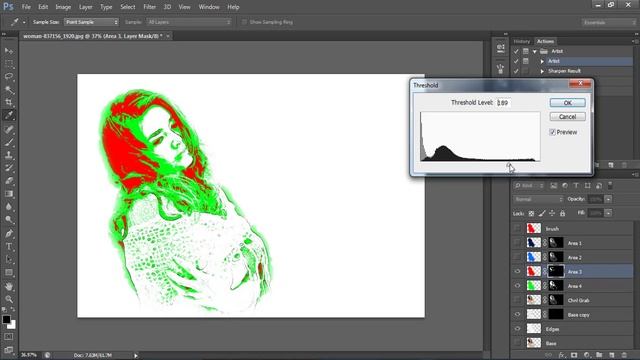Click the Lock image pixels brush icon
This screenshot has width=640, height=360.
pos(542,213)
